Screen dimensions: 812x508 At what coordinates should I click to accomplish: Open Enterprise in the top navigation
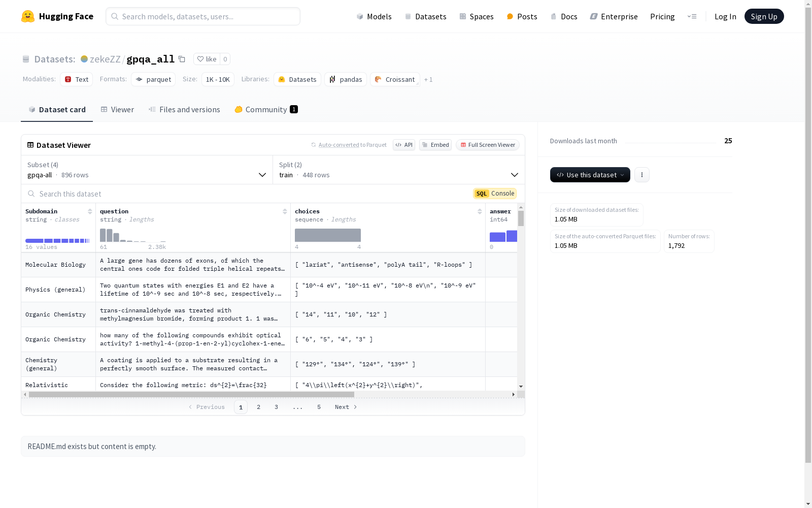(x=614, y=16)
